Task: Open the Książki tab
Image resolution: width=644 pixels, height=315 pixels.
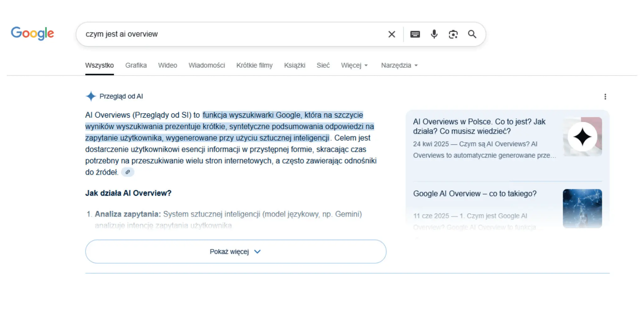Action: (294, 65)
